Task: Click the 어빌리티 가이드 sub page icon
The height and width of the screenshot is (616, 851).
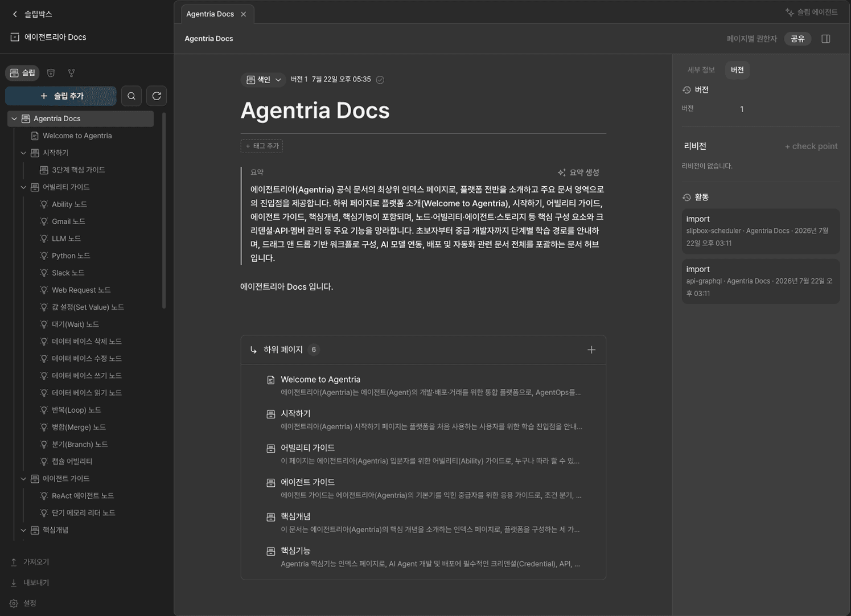Action: tap(271, 449)
